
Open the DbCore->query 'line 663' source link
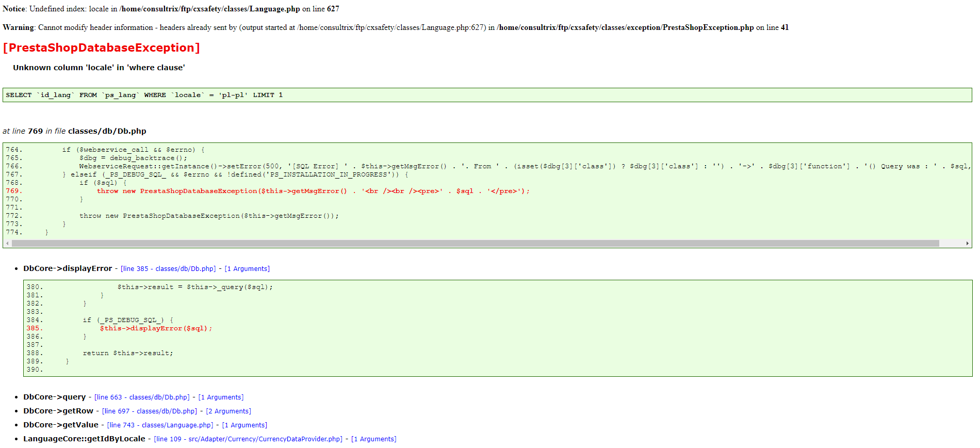point(142,397)
